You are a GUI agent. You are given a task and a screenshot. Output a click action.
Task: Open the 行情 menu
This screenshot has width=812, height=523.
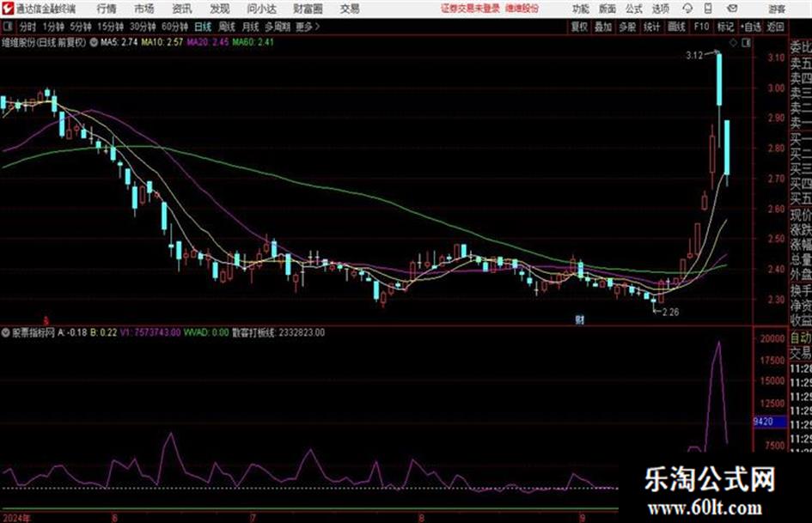point(107,9)
